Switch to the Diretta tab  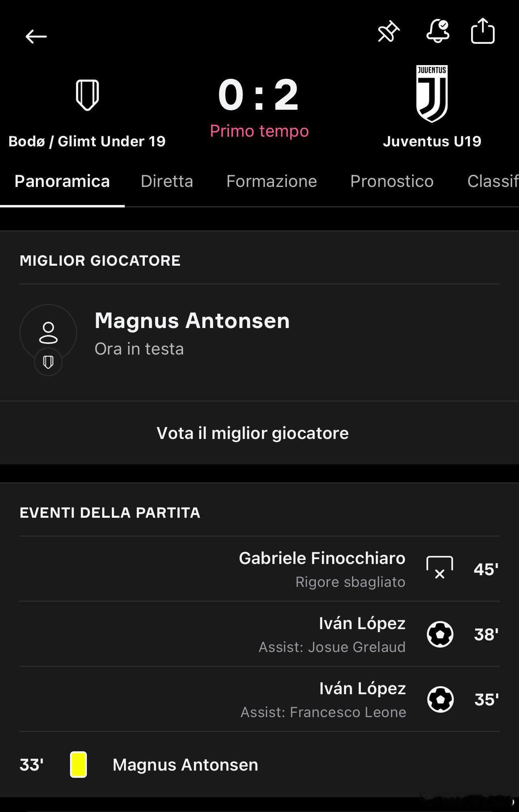167,181
